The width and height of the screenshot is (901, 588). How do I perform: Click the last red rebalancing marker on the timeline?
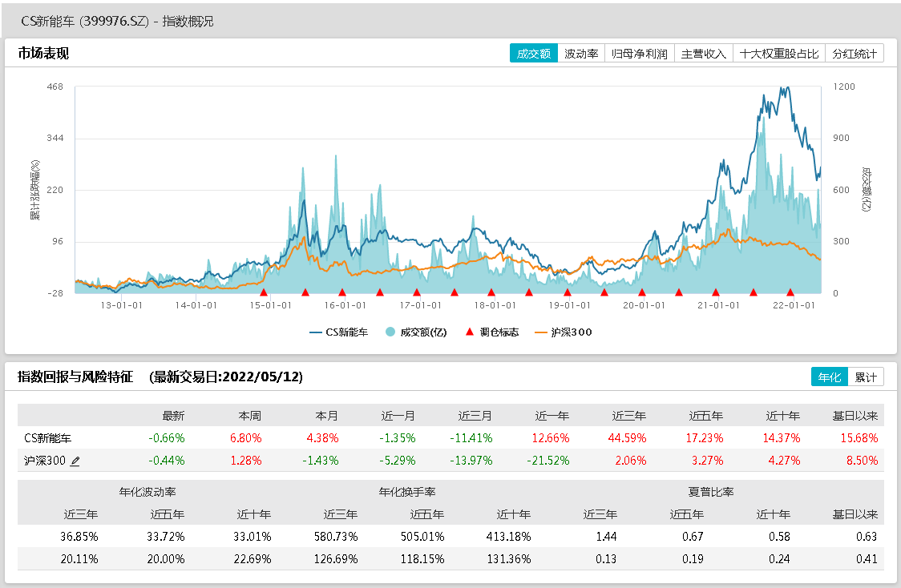coord(790,292)
